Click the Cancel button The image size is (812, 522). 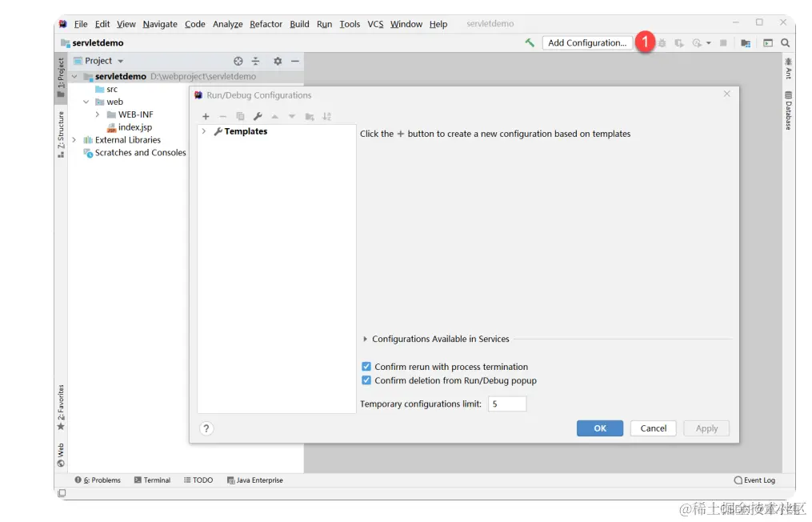tap(654, 428)
